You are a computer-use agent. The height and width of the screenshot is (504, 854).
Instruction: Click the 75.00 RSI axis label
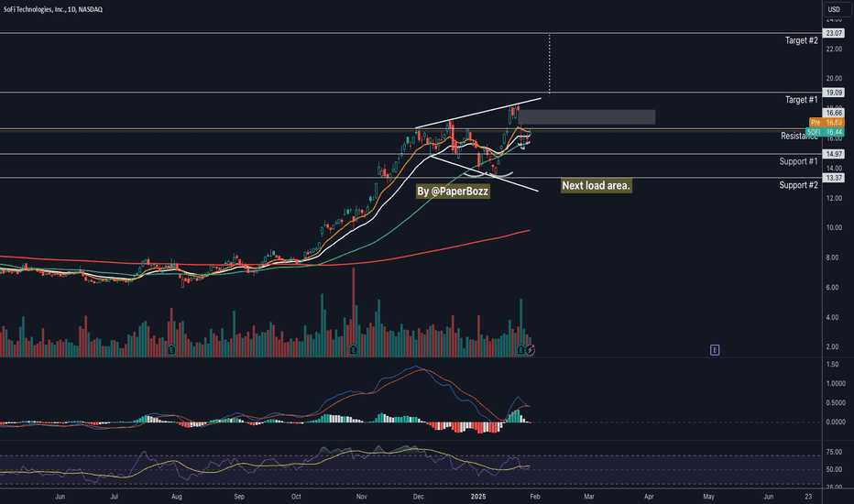click(x=834, y=453)
